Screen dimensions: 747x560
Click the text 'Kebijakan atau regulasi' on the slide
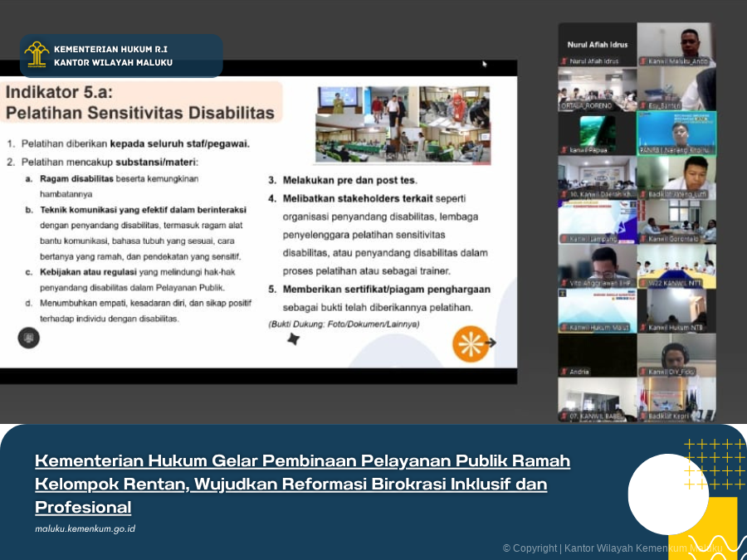pyautogui.click(x=89, y=272)
